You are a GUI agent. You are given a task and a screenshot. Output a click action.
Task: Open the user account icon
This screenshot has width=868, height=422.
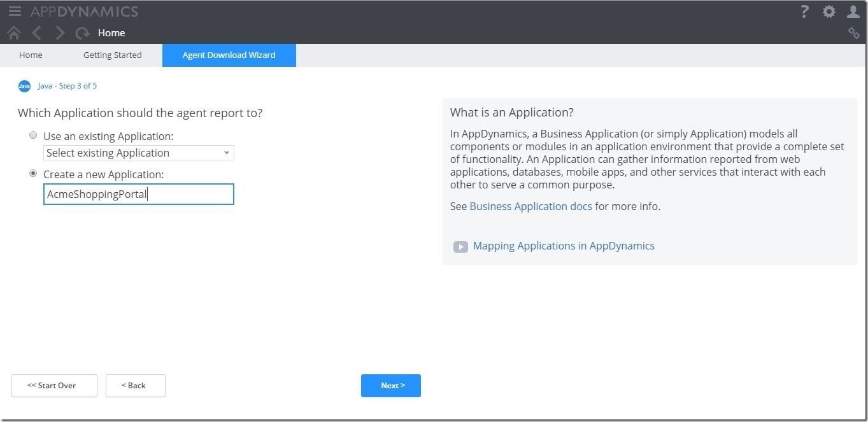tap(853, 11)
